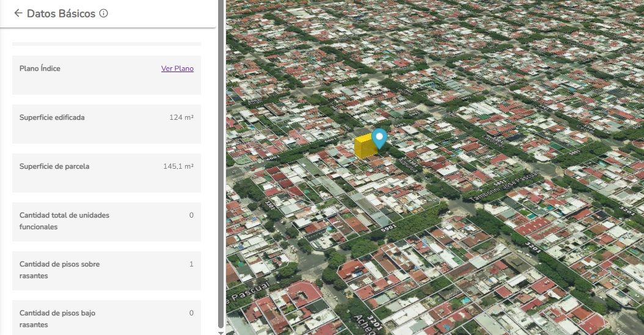Click the Superficie de parcela label

click(x=54, y=166)
